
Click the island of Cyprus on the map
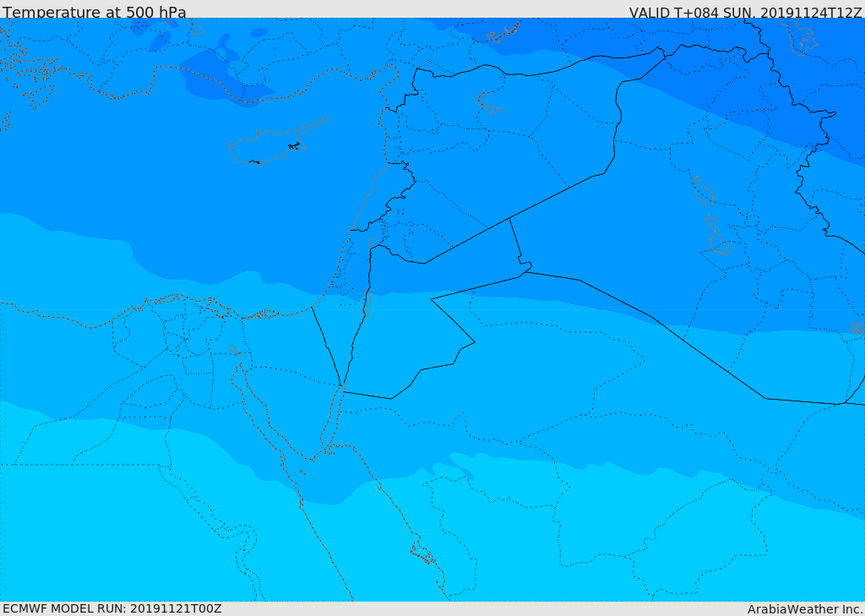pos(271,145)
